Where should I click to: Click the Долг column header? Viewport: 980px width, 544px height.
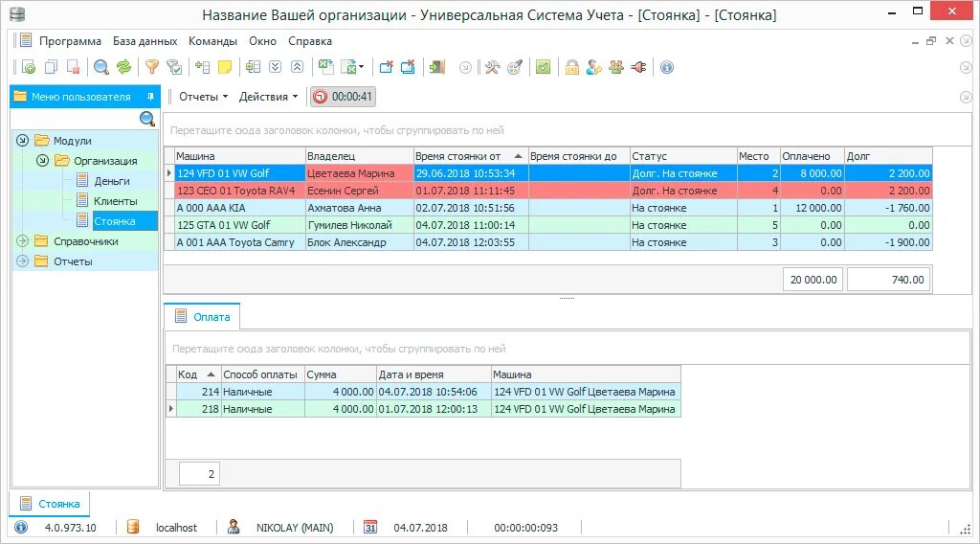pos(888,156)
